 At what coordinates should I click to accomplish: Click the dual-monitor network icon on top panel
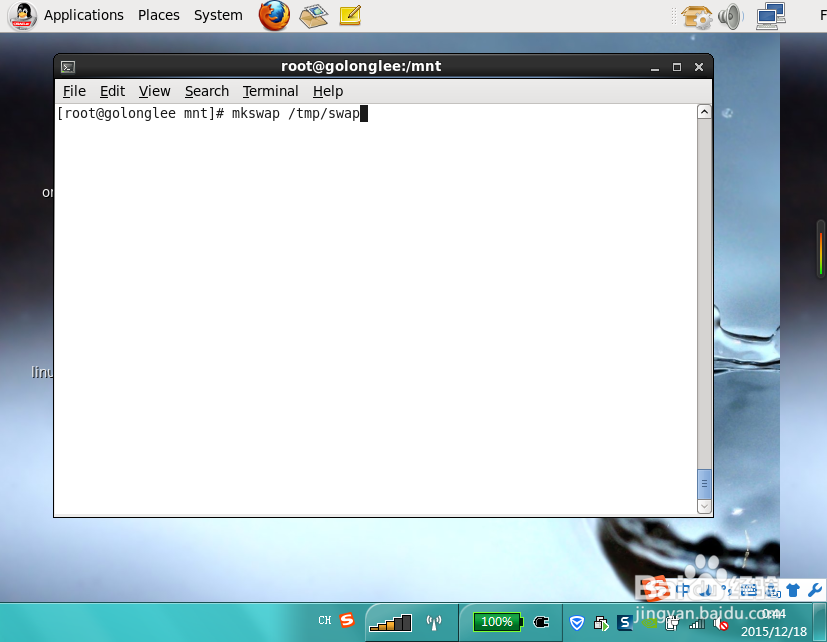tap(769, 16)
